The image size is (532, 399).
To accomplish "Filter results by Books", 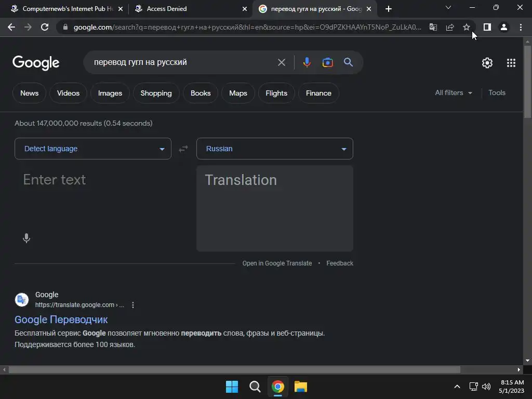I will point(201,93).
